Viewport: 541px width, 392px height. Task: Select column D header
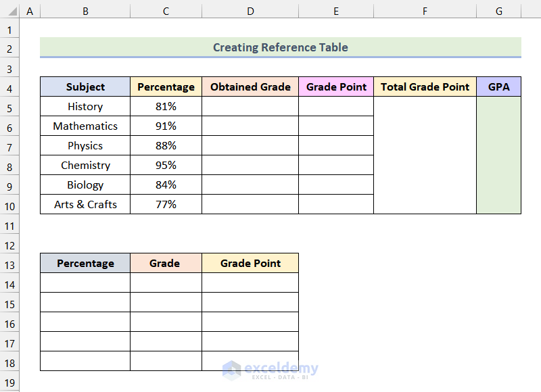tap(250, 11)
